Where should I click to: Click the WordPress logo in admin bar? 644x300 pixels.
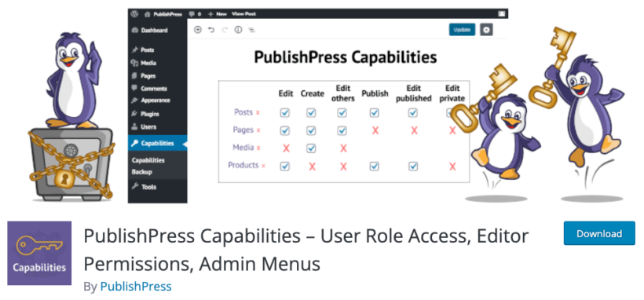134,13
